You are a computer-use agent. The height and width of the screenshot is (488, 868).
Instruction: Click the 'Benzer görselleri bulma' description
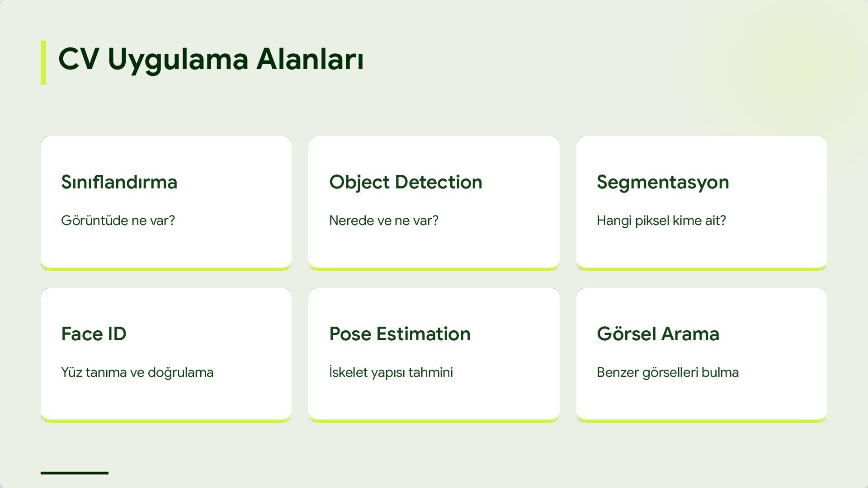point(667,372)
